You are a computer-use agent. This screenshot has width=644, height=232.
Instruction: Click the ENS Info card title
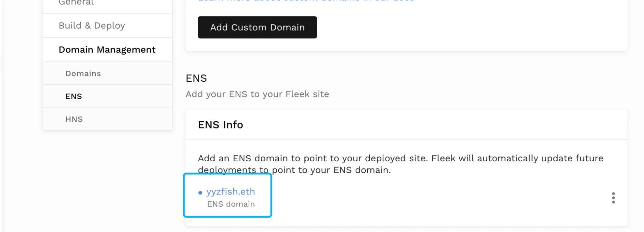pos(220,125)
